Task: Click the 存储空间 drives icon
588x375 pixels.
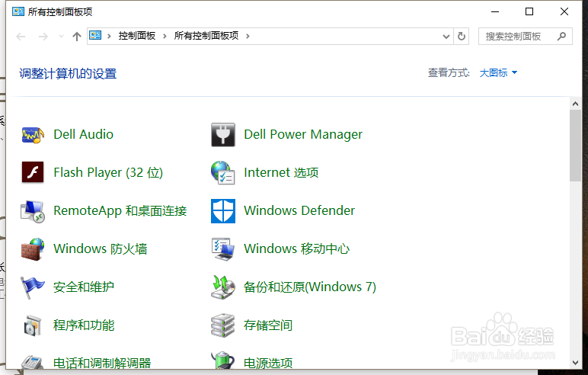Action: (x=223, y=325)
